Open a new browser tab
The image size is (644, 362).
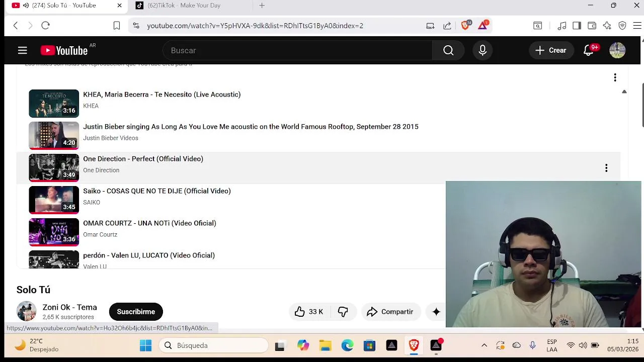click(262, 6)
